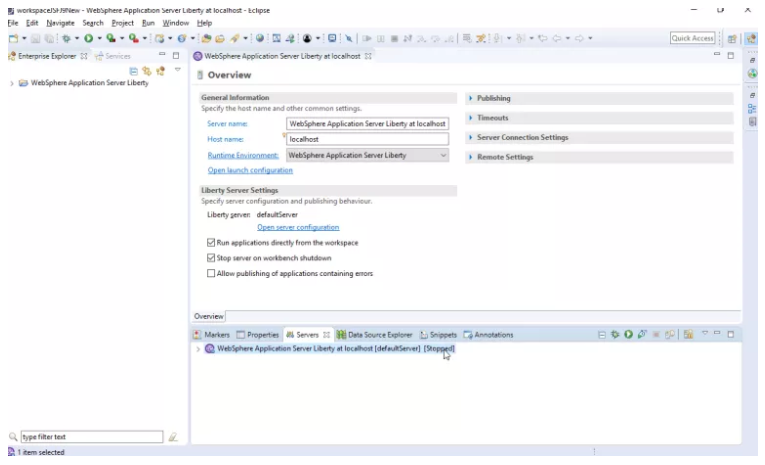This screenshot has height=465, width=765.
Task: Click the Debug bug icon in toolbar
Action: click(65, 38)
